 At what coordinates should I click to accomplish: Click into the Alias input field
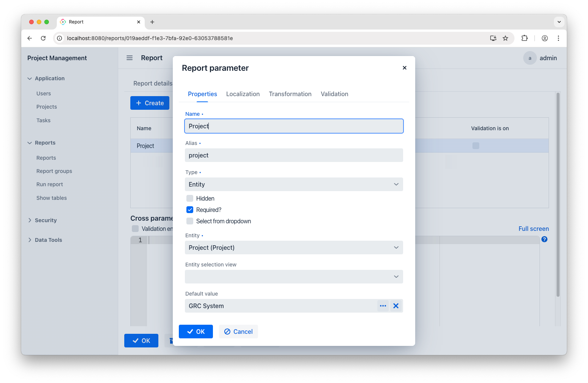[294, 155]
